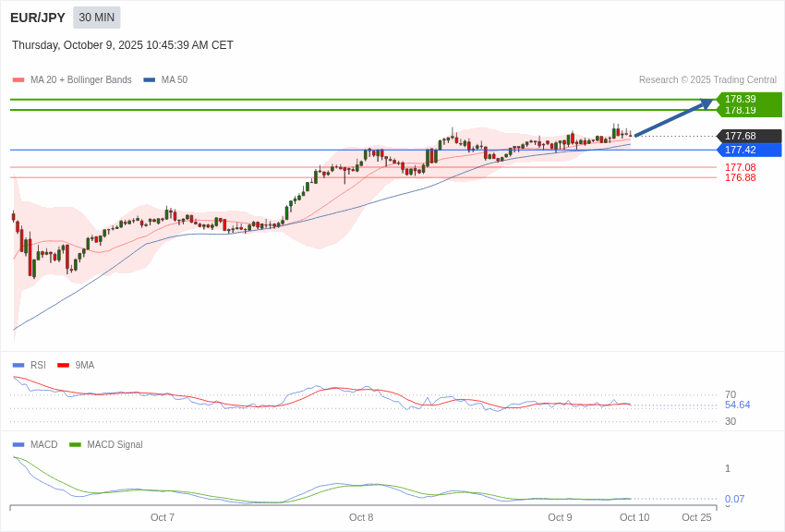Click the 0.07 MACD value label

(x=734, y=499)
